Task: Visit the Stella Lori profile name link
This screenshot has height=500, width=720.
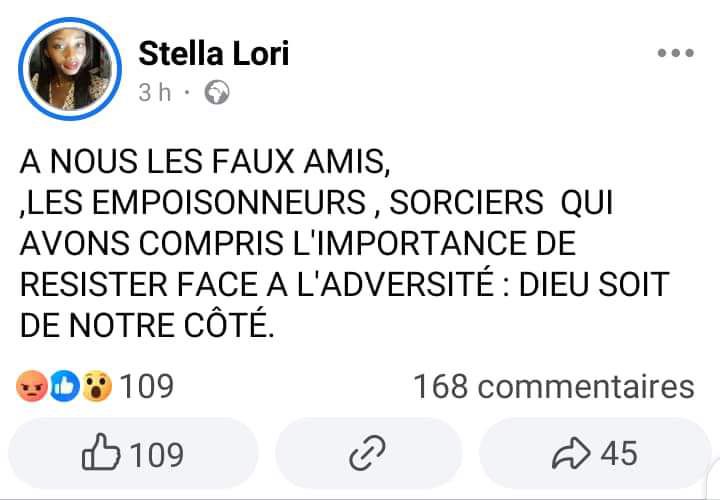Action: pos(213,52)
